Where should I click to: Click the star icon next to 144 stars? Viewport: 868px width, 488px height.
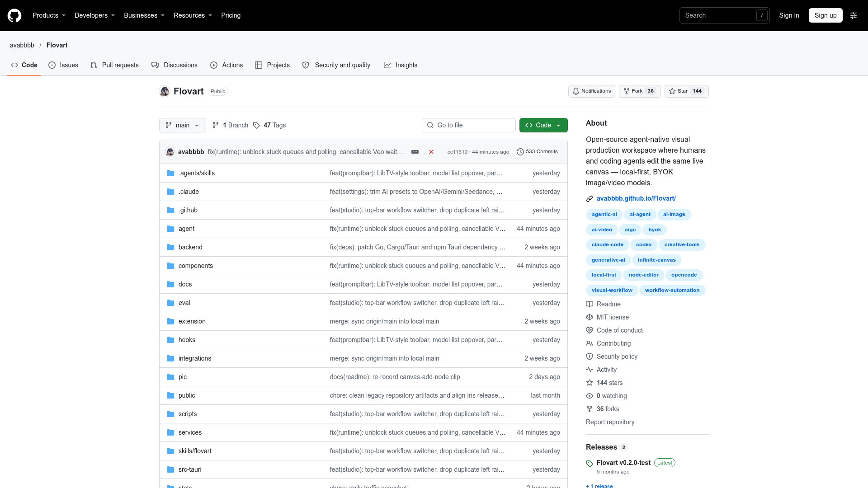tap(590, 383)
